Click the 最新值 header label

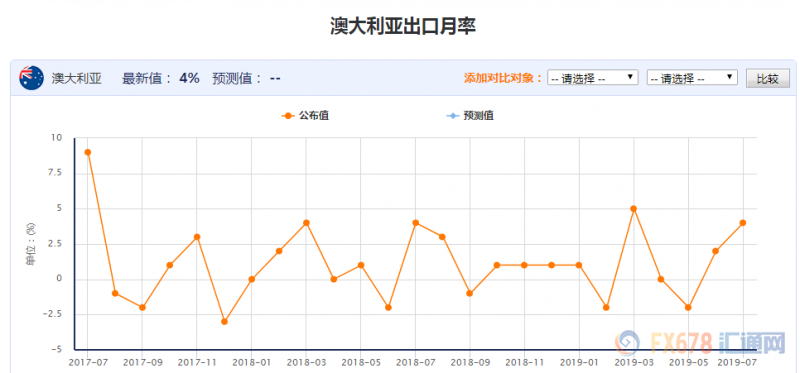pos(147,79)
